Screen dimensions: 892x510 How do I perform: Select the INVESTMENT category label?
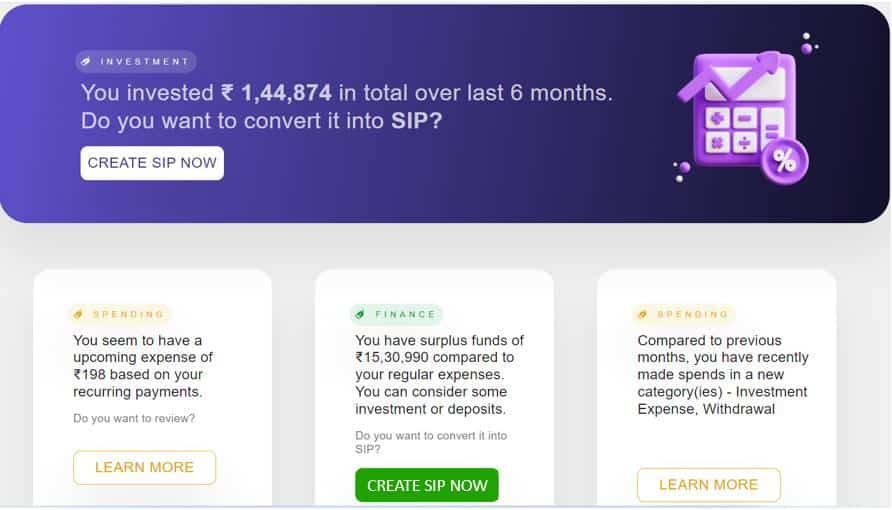click(144, 61)
